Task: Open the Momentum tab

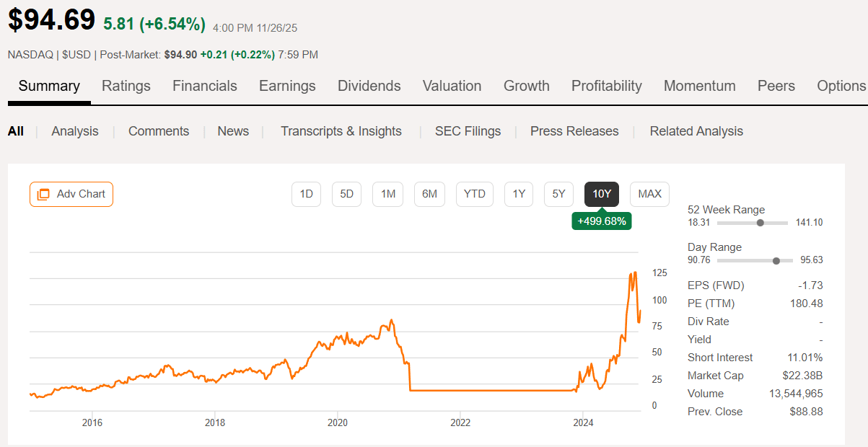Action: 699,86
